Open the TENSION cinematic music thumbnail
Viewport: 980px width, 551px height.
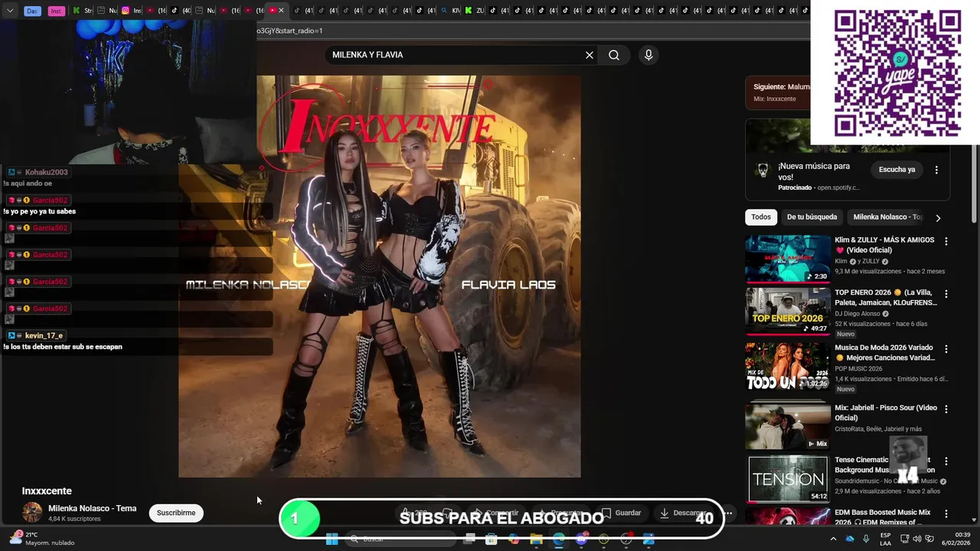(x=788, y=479)
